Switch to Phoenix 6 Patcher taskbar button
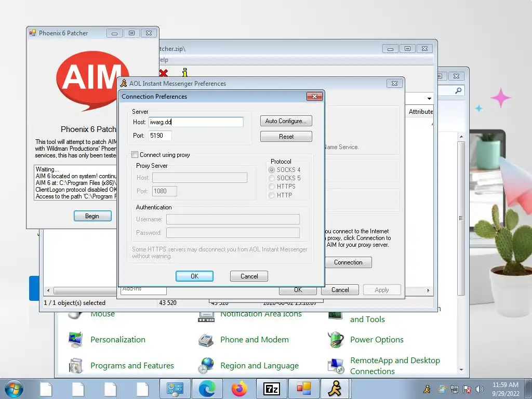This screenshot has width=532, height=399. 303,389
